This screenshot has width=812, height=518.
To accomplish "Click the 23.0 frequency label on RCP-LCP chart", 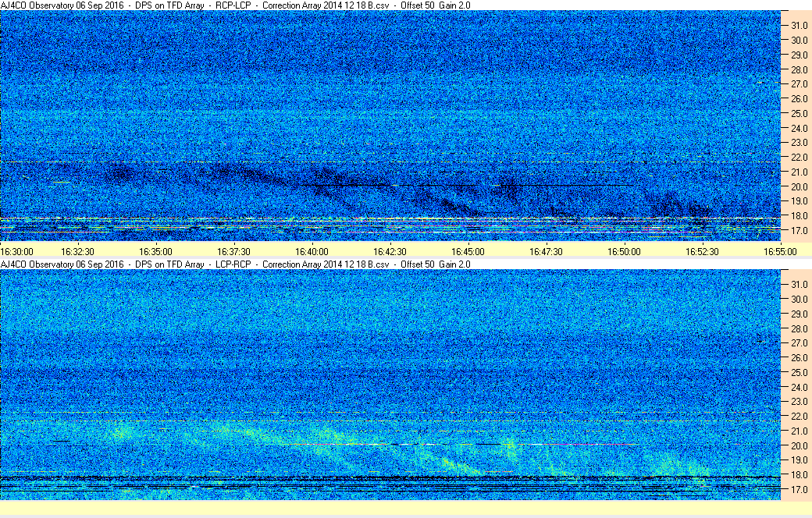I will coord(799,142).
